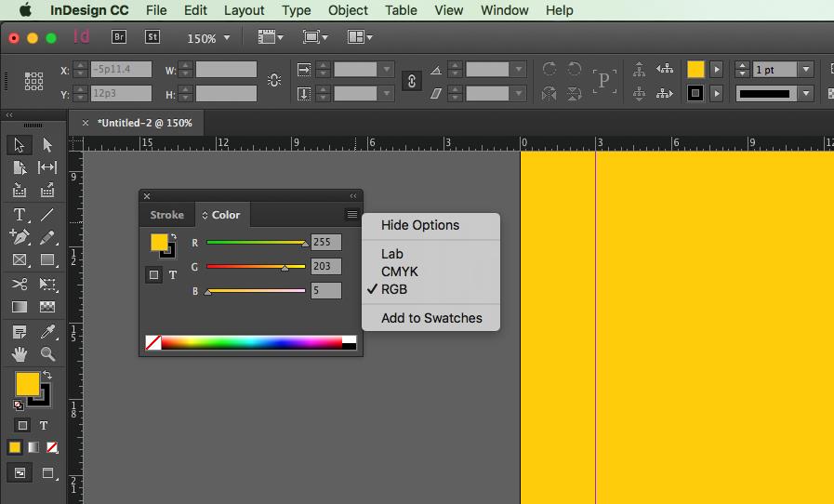Activate the Eyedropper tool
Screen dimensions: 834x504
click(x=47, y=331)
